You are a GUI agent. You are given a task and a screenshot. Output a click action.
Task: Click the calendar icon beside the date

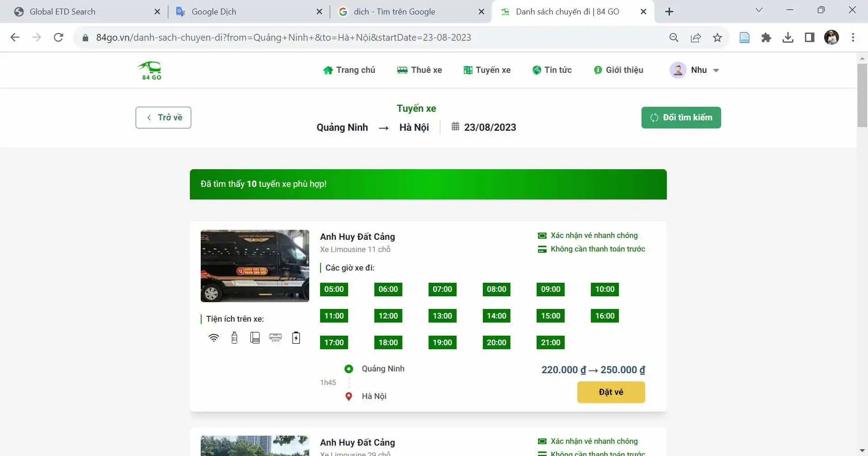(455, 127)
